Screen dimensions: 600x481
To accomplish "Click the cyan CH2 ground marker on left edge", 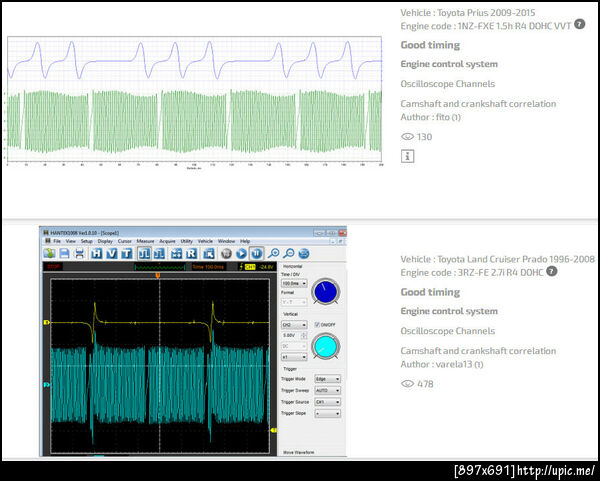I will (x=47, y=385).
